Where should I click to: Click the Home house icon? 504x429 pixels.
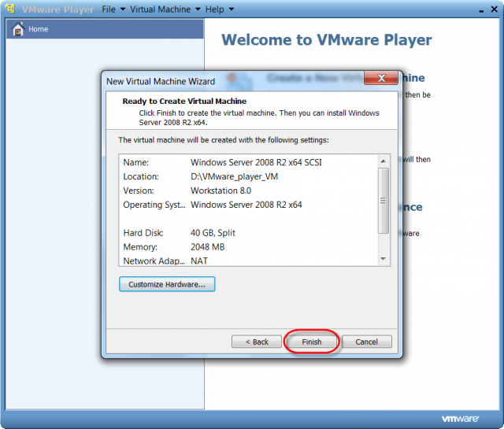pyautogui.click(x=18, y=29)
